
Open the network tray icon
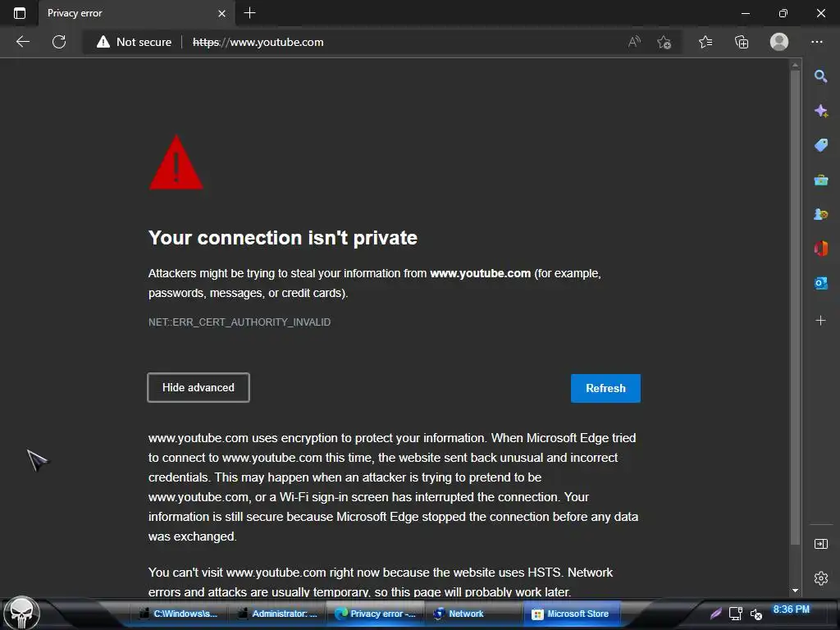[x=736, y=614]
